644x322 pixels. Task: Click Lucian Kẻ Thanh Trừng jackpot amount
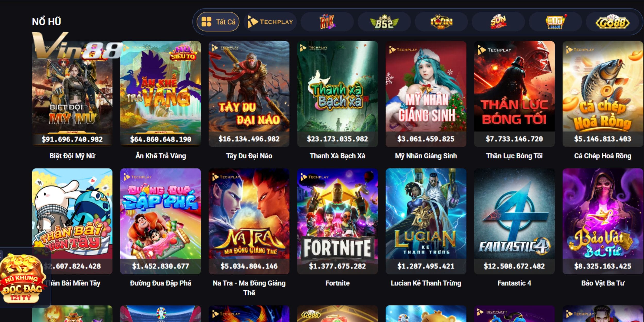pyautogui.click(x=426, y=266)
